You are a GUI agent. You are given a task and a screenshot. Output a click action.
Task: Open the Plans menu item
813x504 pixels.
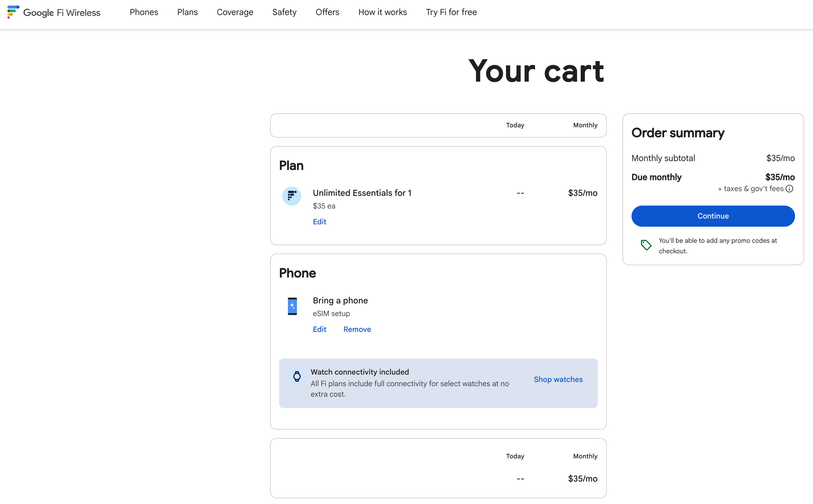coord(187,12)
